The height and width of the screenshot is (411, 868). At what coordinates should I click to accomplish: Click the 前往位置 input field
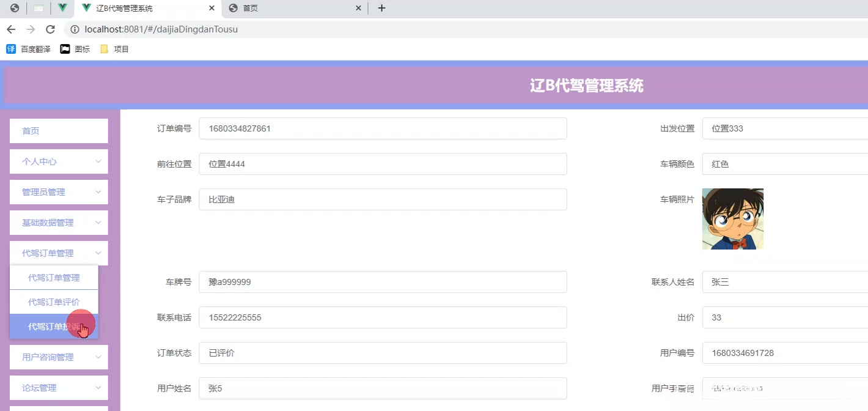tap(383, 164)
